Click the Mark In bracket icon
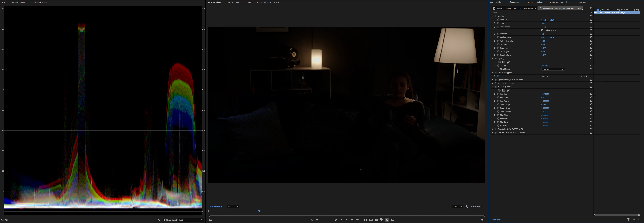 click(x=323, y=220)
